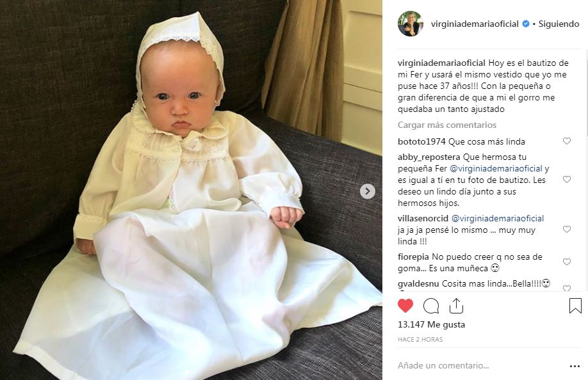Open the three-dot more options menu
The height and width of the screenshot is (380, 588).
[x=575, y=366]
